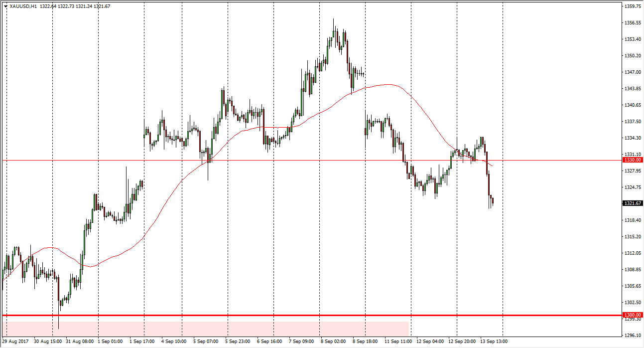Click the 1340.65 price scale value

pos(632,105)
